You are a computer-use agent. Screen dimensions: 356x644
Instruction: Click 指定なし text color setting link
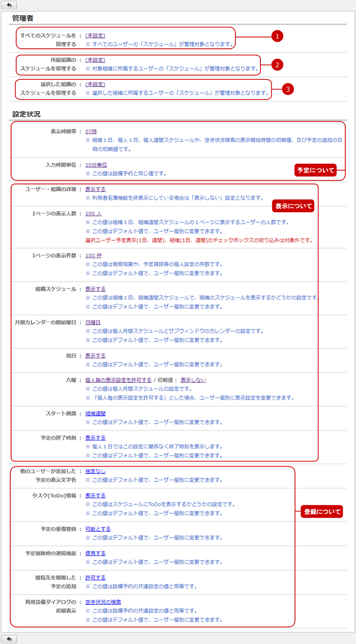(x=96, y=471)
